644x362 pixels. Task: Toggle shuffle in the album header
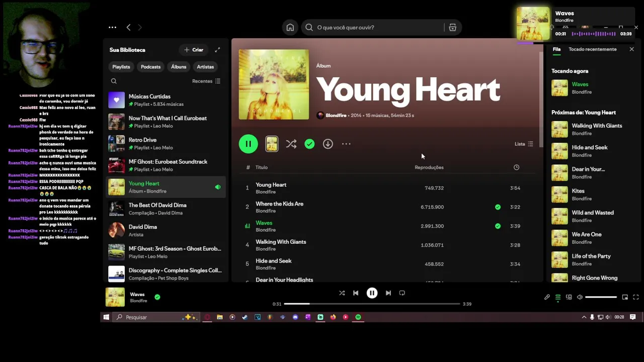[x=291, y=144]
